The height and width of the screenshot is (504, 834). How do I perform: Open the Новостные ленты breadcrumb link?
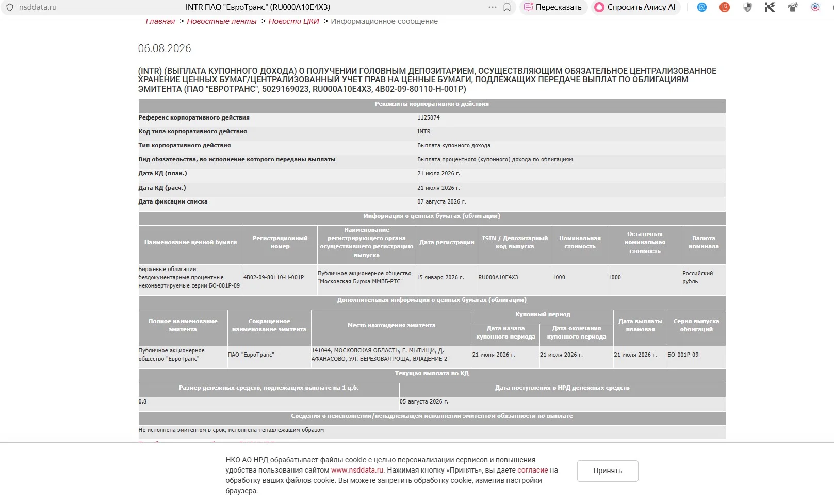(222, 21)
